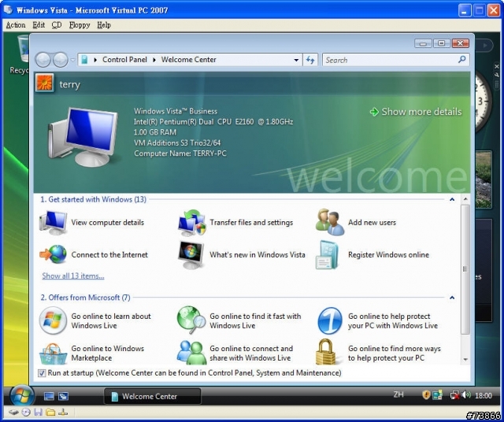Viewport: 504px width, 422px height.
Task: Click Welcome Center in the address breadcrumb
Action: (x=189, y=60)
